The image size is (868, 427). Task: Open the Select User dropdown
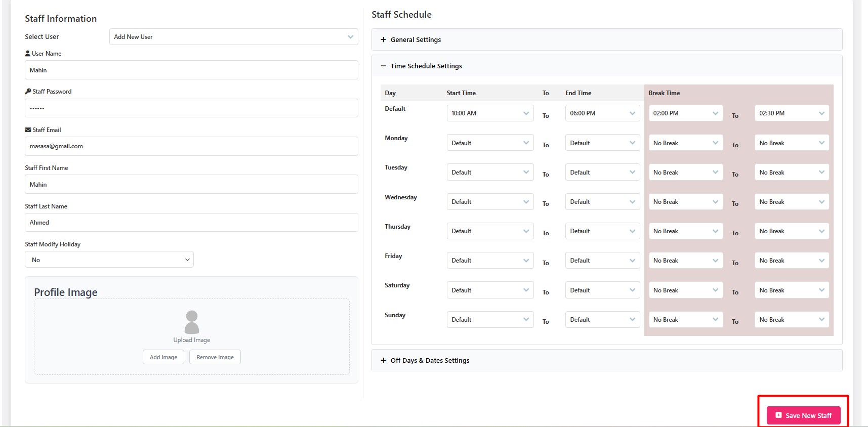pos(233,37)
